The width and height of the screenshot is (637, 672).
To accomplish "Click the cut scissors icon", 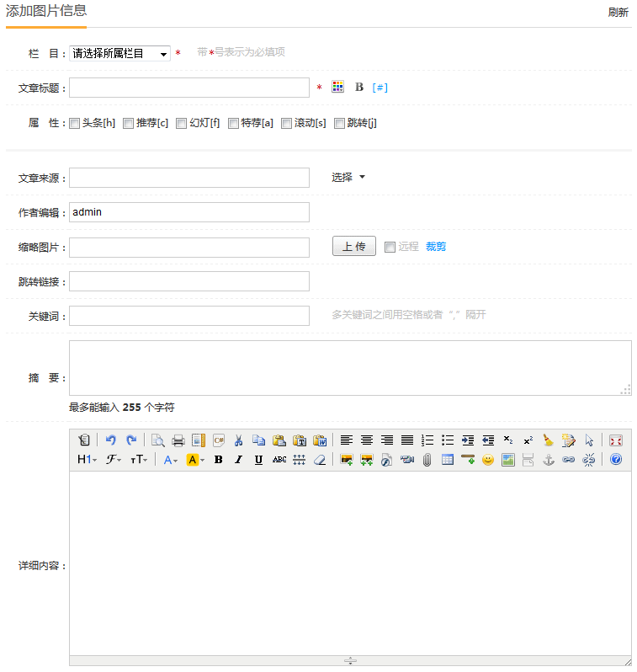I will coord(238,440).
